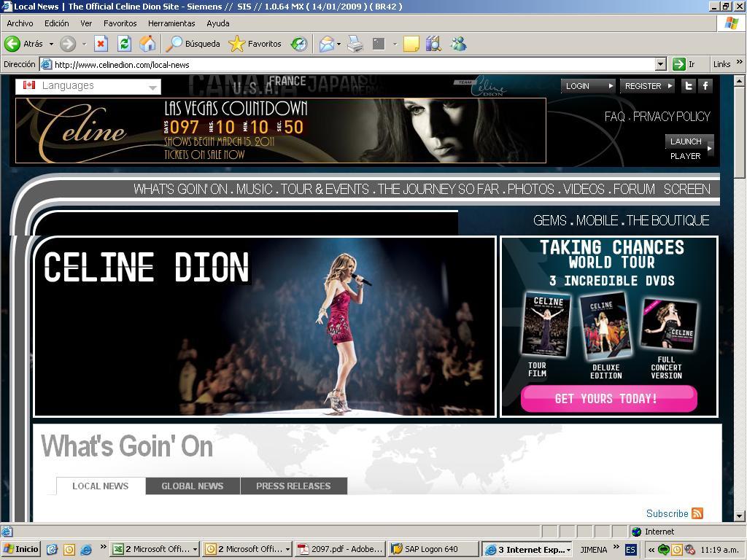The width and height of the screenshot is (747, 560).
Task: Expand the Links toolbar chevron
Action: point(739,62)
